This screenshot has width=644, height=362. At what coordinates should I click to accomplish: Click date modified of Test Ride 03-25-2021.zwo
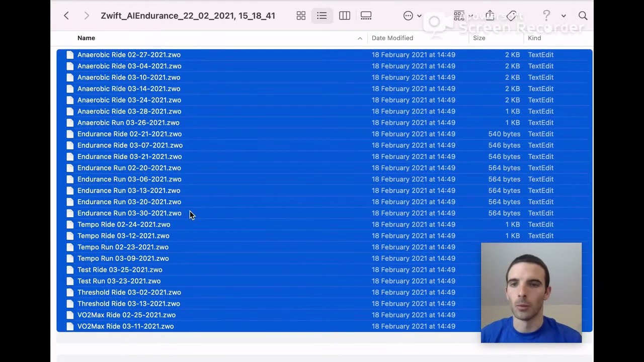pos(414,269)
